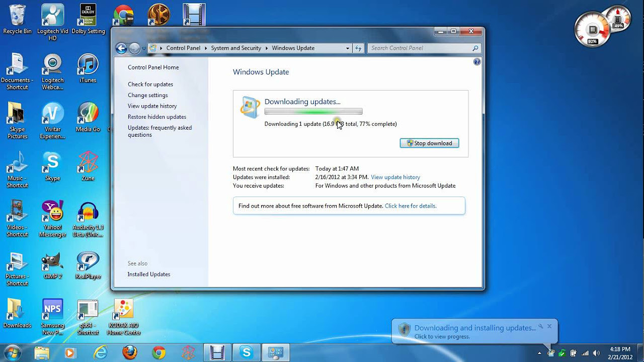Select the Vivitar Experience desktop icon
The width and height of the screenshot is (644, 362).
52,121
